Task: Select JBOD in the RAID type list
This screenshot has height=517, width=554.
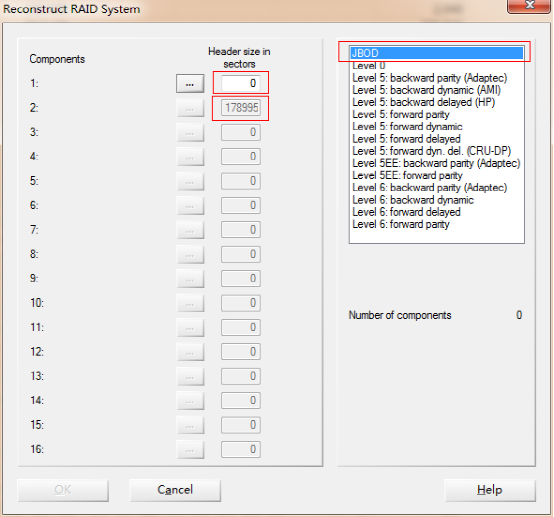Action: point(437,53)
